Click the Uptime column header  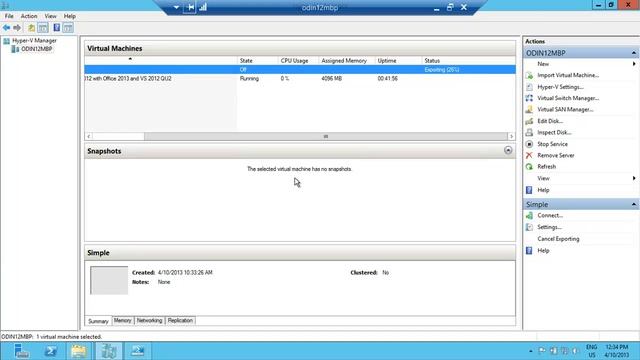tap(398, 61)
